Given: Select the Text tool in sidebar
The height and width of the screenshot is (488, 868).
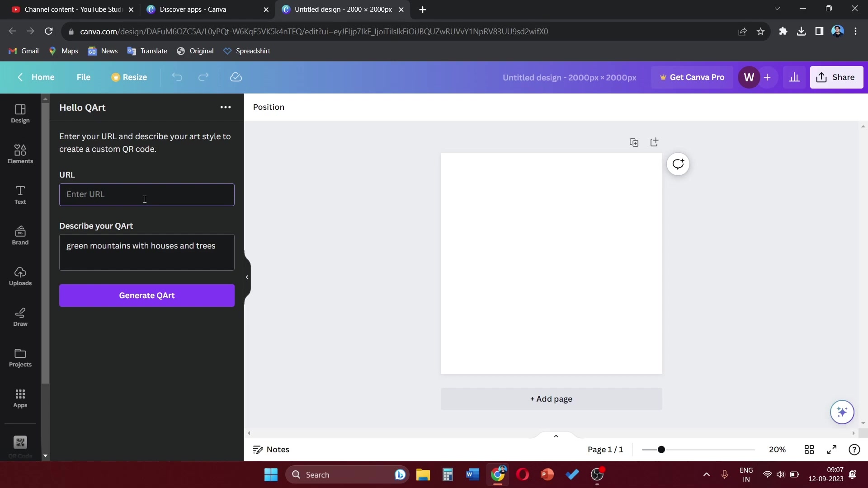Looking at the screenshot, I should click(20, 195).
